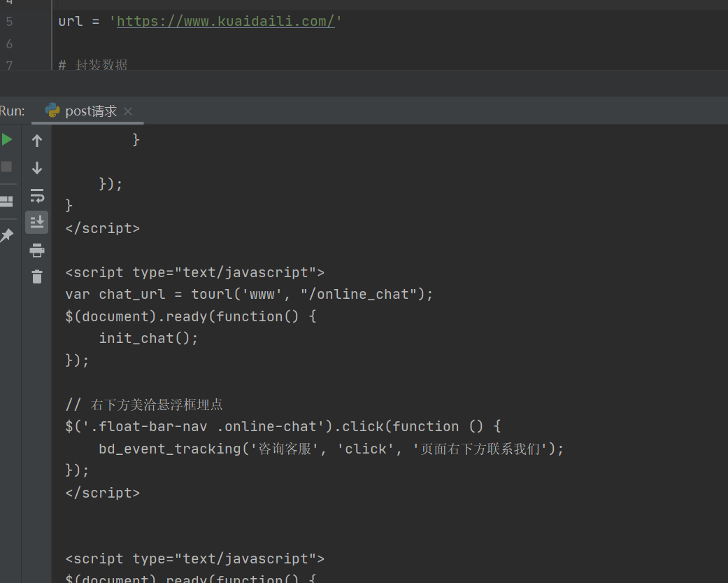Click the Up the Stack Trace arrow
Screen dimensions: 728x583
tap(37, 141)
